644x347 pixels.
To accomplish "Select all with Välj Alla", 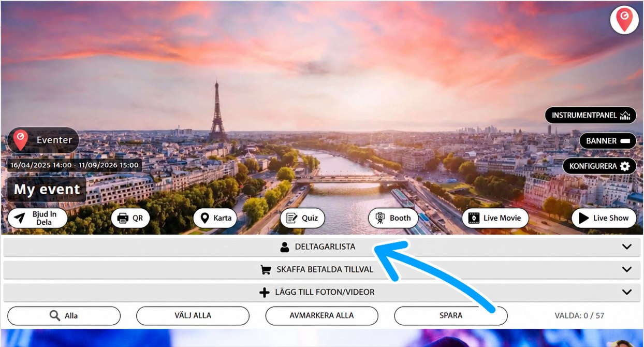I will (193, 315).
